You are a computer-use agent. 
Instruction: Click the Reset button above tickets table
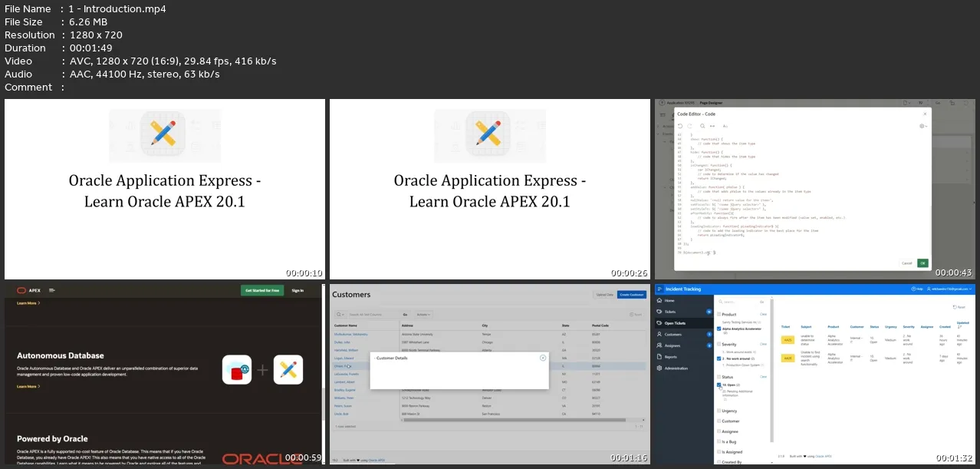[959, 307]
